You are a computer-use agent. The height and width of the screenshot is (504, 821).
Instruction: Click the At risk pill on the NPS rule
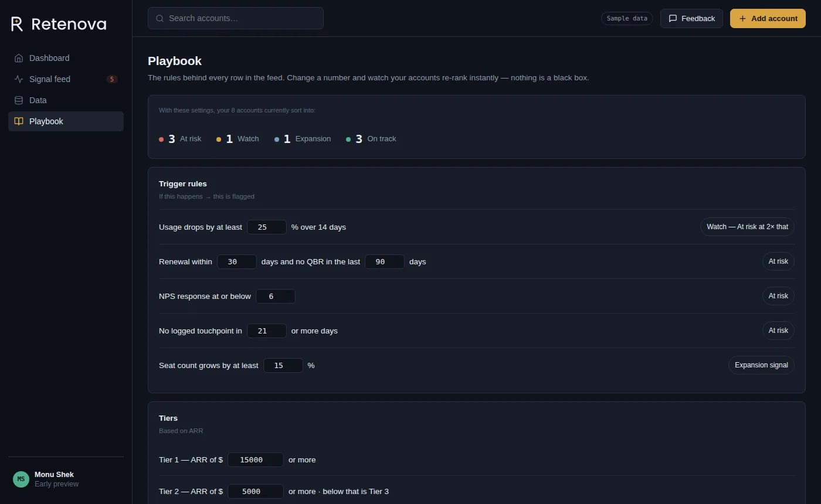(x=778, y=296)
